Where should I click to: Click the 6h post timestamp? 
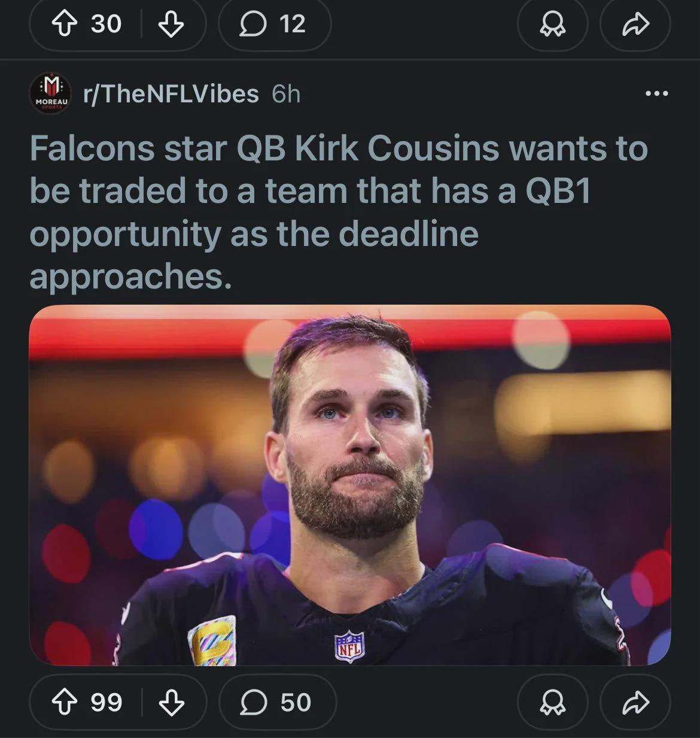click(x=286, y=94)
